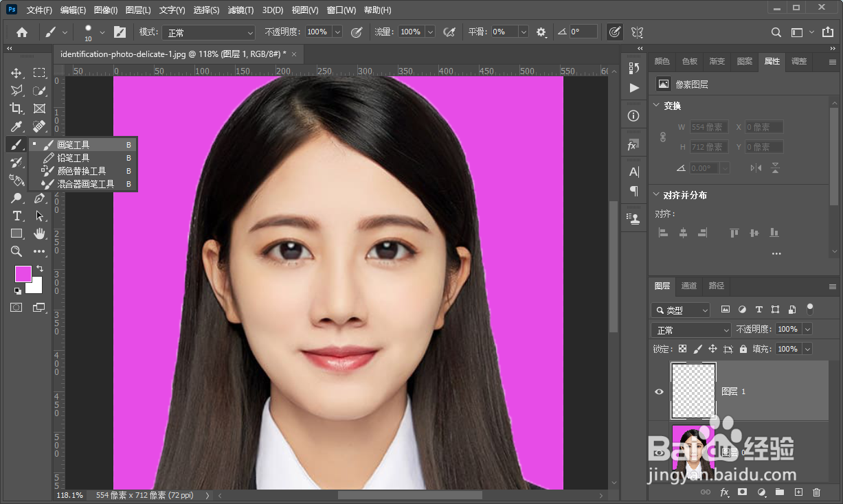Viewport: 843px width, 504px height.
Task: Choose the Color Replacement tool (颜色替换工具)
Action: point(81,171)
